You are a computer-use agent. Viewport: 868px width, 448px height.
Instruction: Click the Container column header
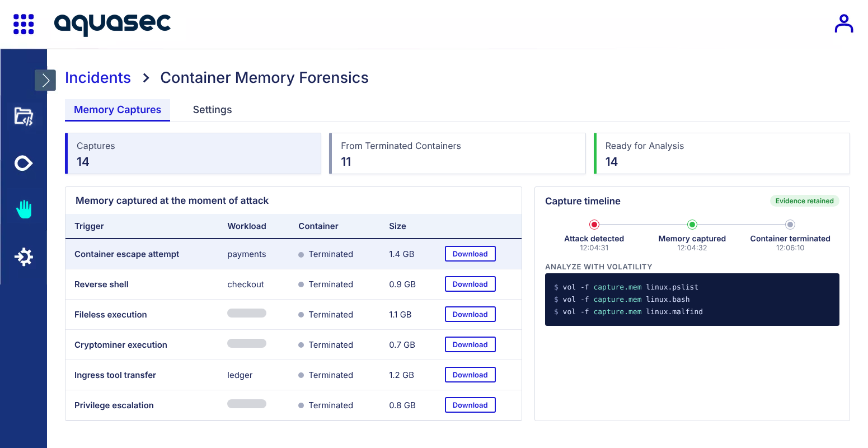click(x=318, y=226)
